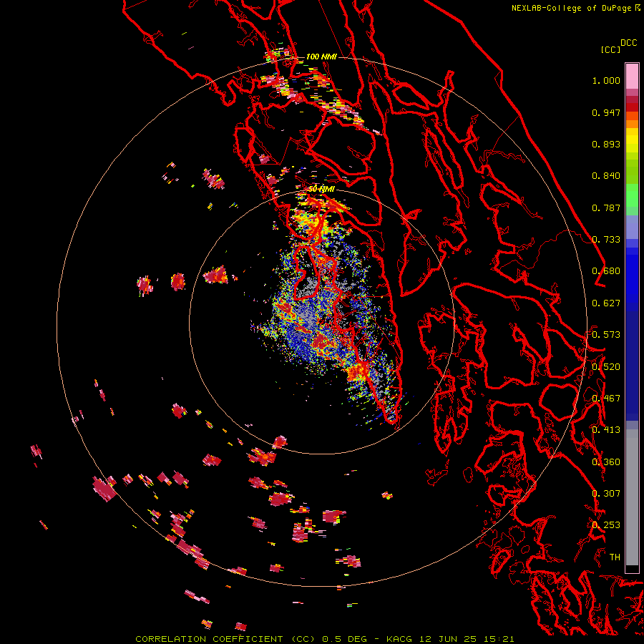Click the 0.5 DEG elevation text
Image resolution: width=644 pixels, height=644 pixels.
click(344, 639)
